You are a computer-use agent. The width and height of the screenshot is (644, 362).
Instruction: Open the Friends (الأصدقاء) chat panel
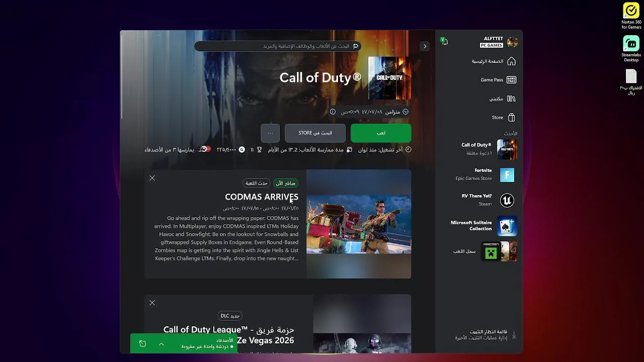pos(207,343)
